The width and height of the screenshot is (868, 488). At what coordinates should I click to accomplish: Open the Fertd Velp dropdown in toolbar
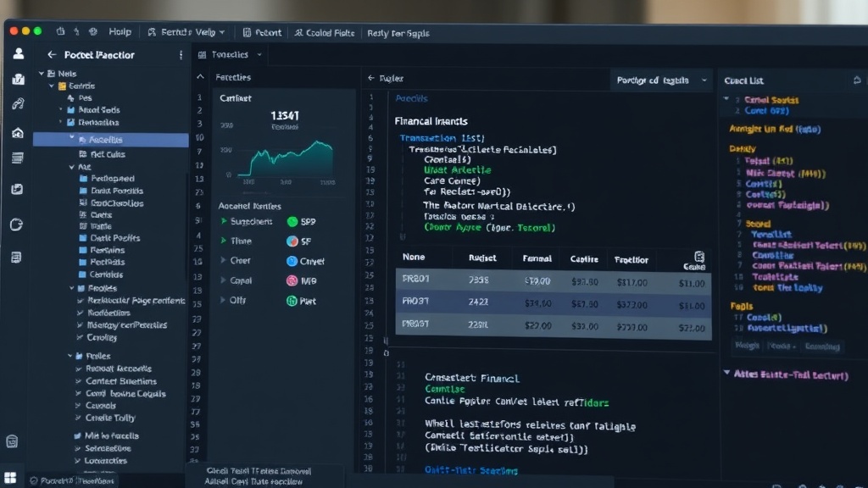(x=186, y=32)
